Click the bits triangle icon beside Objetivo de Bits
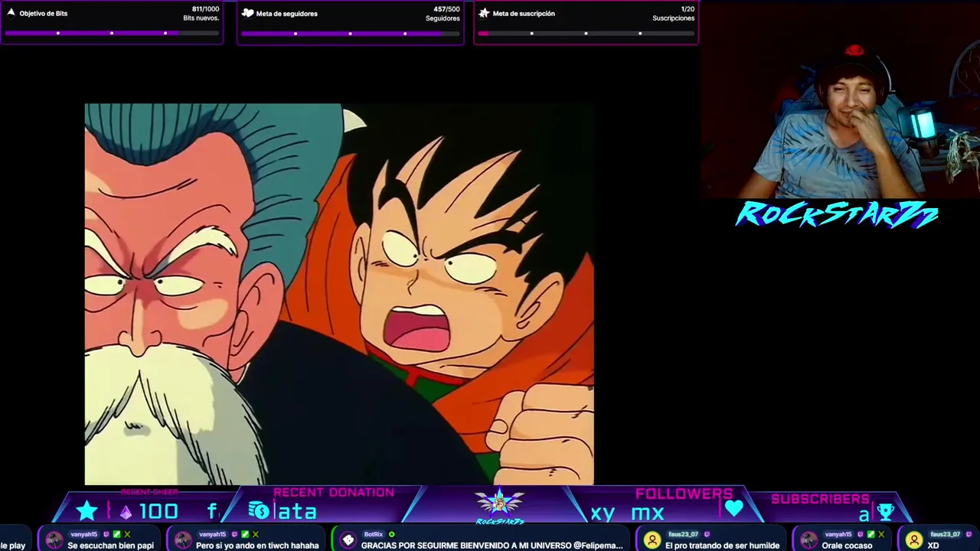 pyautogui.click(x=11, y=13)
